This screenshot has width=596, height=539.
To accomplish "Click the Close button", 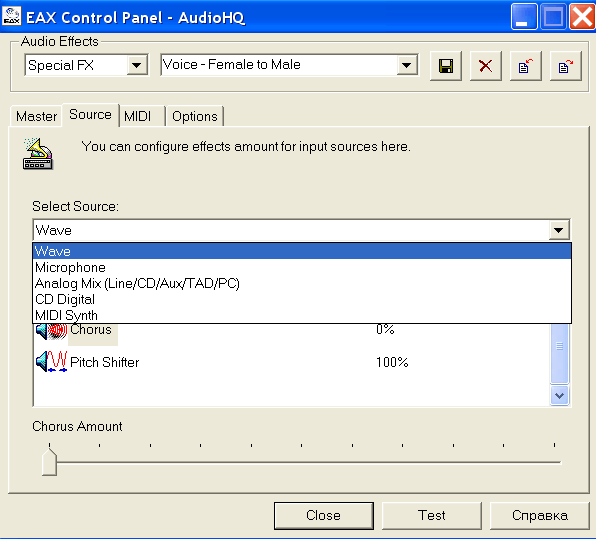I will click(323, 515).
